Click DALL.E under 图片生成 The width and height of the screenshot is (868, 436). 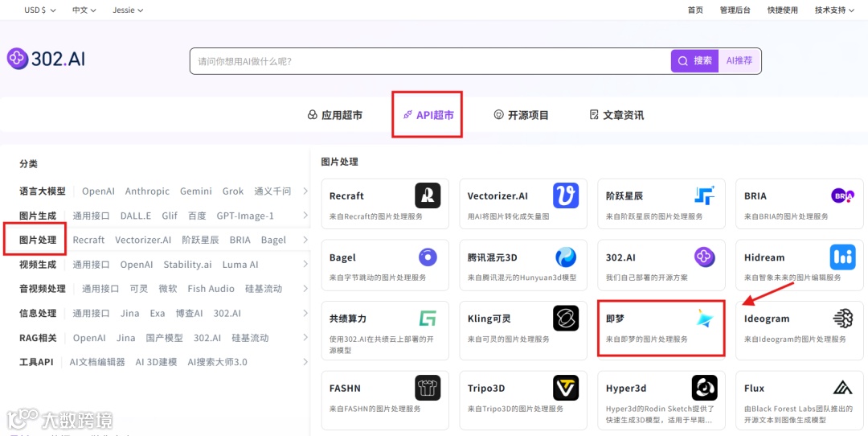coord(136,216)
